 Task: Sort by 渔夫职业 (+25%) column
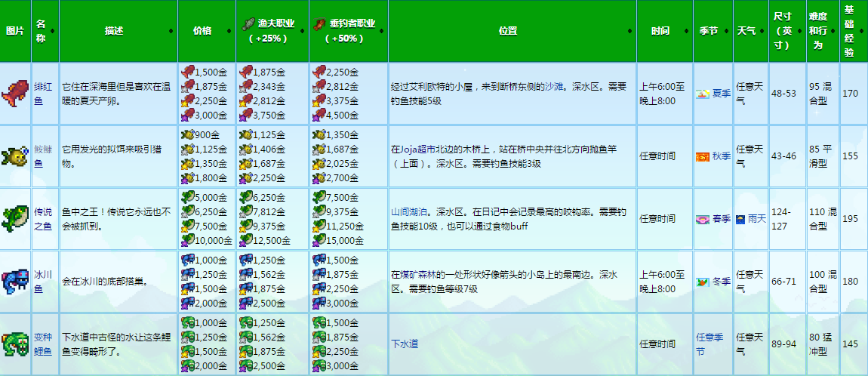pos(272,31)
